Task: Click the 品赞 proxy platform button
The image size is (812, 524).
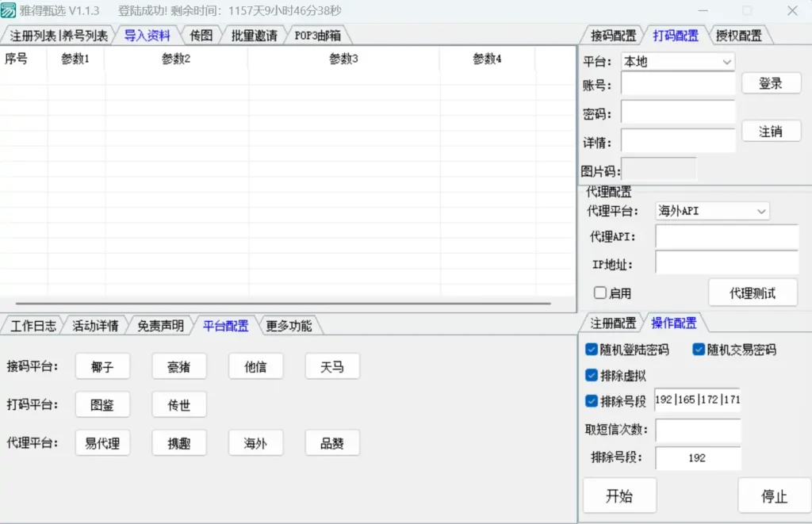Action: click(x=332, y=442)
